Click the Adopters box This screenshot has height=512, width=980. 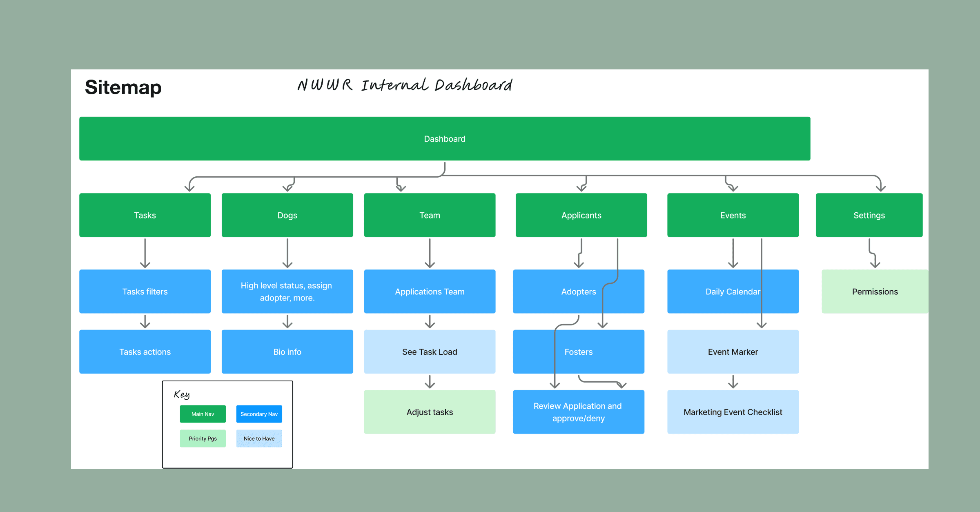[x=579, y=292]
